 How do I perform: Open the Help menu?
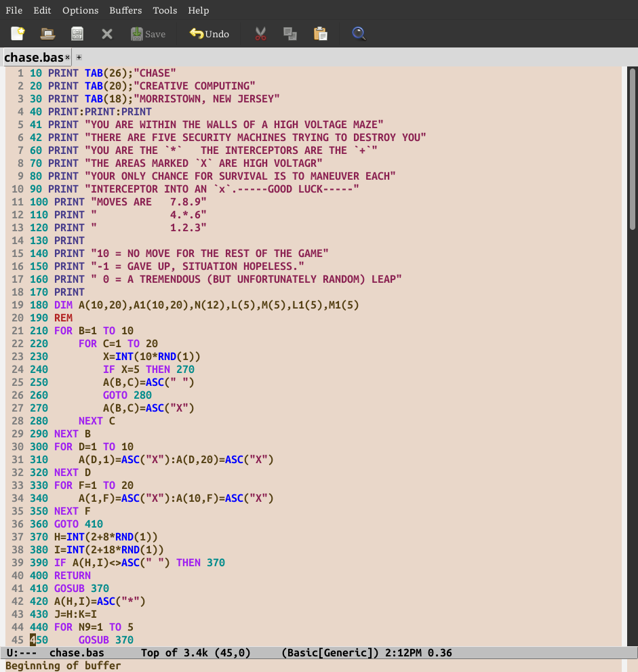pos(199,10)
